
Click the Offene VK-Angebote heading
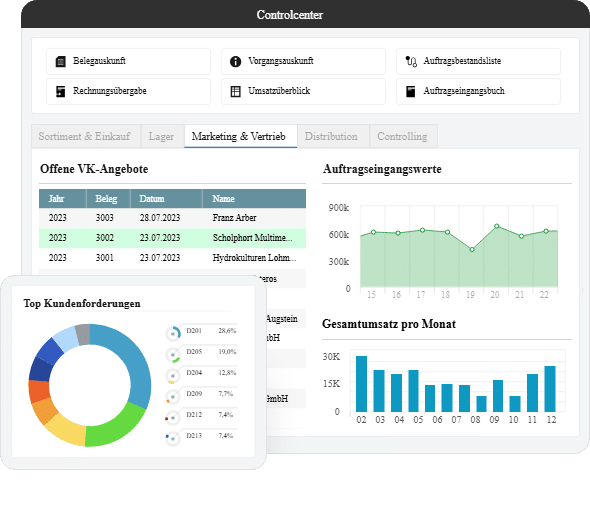[94, 169]
